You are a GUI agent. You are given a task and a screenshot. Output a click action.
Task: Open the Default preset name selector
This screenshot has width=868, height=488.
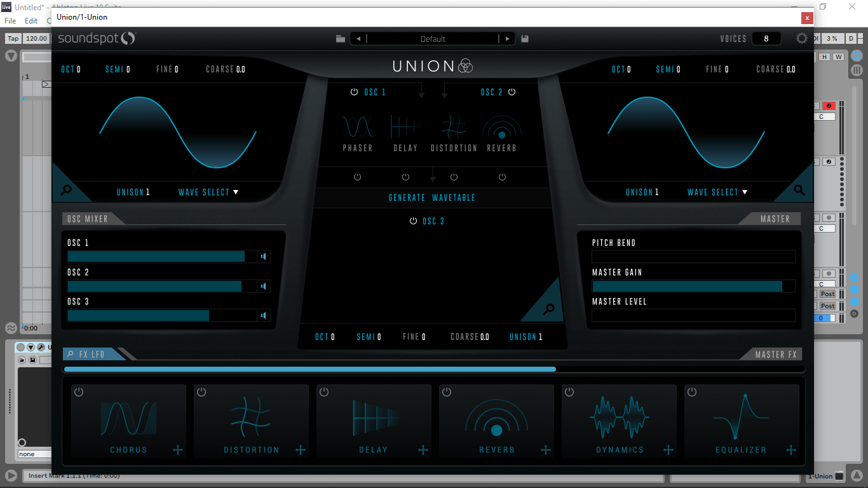[x=433, y=39]
